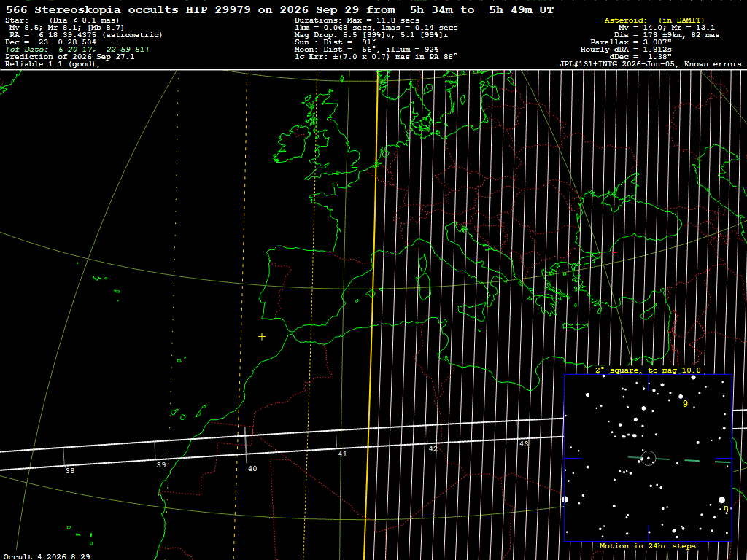
Task: Click the Reliable 1.1 (good) text
Action: (x=53, y=64)
